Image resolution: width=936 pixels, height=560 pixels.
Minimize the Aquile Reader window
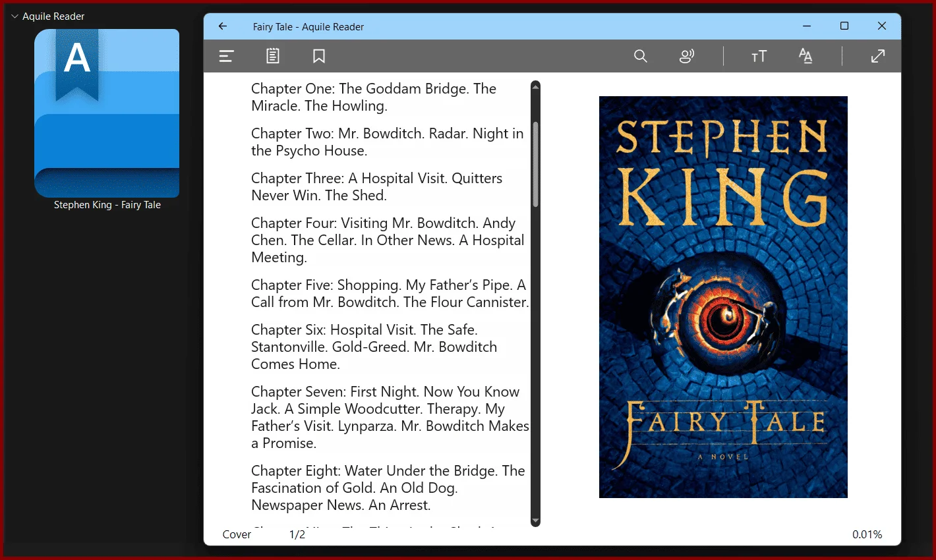pos(807,26)
